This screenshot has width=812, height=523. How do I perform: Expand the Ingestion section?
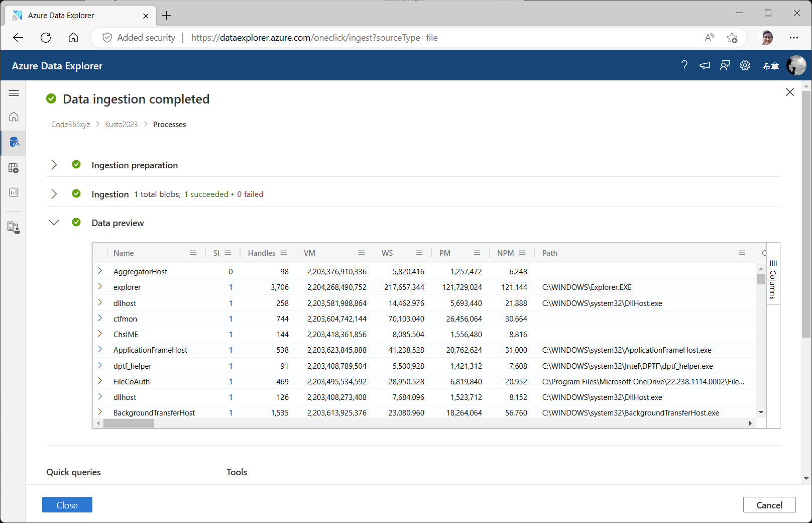(x=54, y=194)
